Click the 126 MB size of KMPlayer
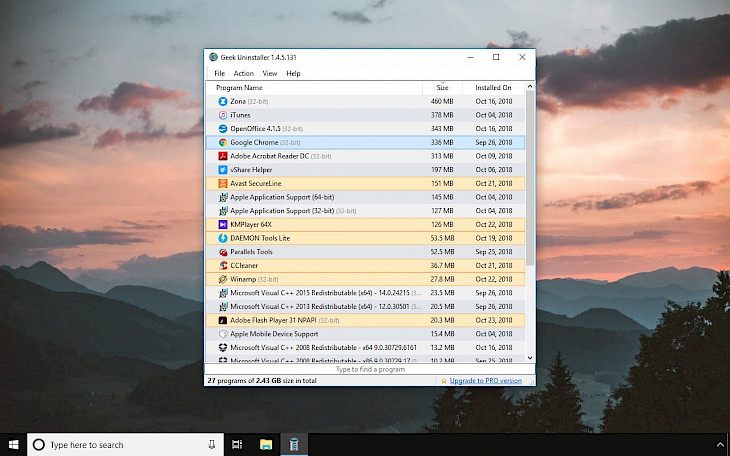Screen dimensions: 730x456 tap(442, 225)
